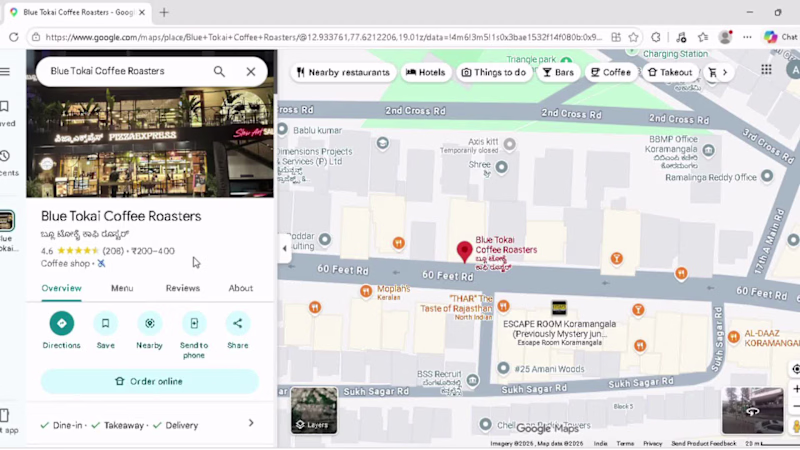The width and height of the screenshot is (800, 450).
Task: Open the Copilot Chat button
Action: click(781, 37)
